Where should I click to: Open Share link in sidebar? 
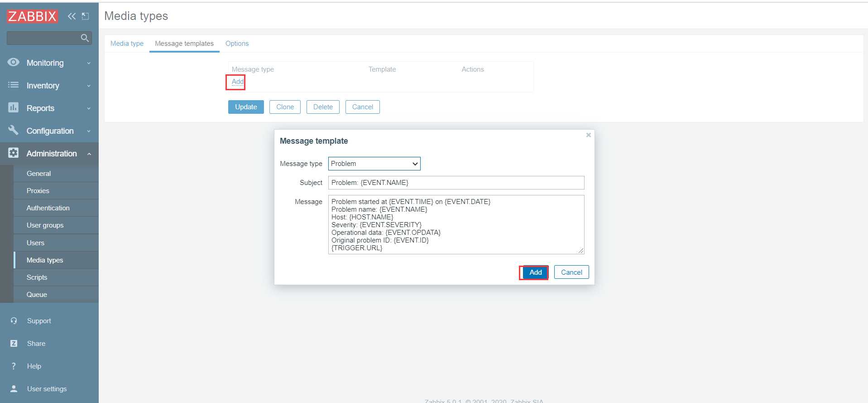click(x=36, y=344)
